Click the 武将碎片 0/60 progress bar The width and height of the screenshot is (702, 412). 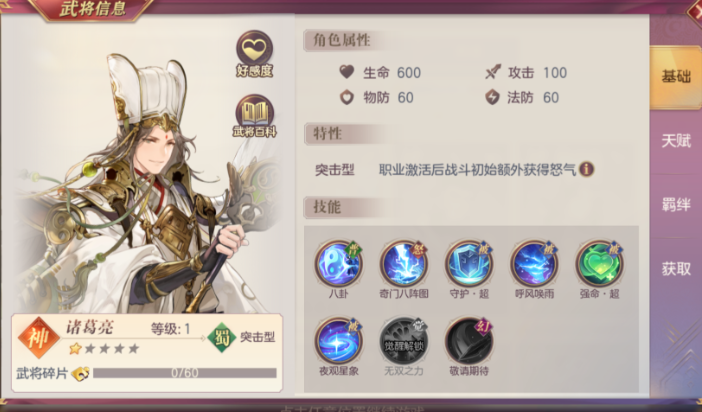click(184, 373)
